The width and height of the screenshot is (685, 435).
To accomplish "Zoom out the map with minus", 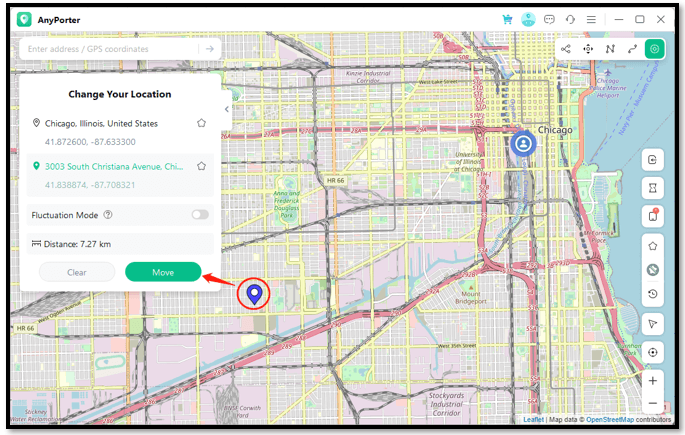I will pyautogui.click(x=653, y=403).
